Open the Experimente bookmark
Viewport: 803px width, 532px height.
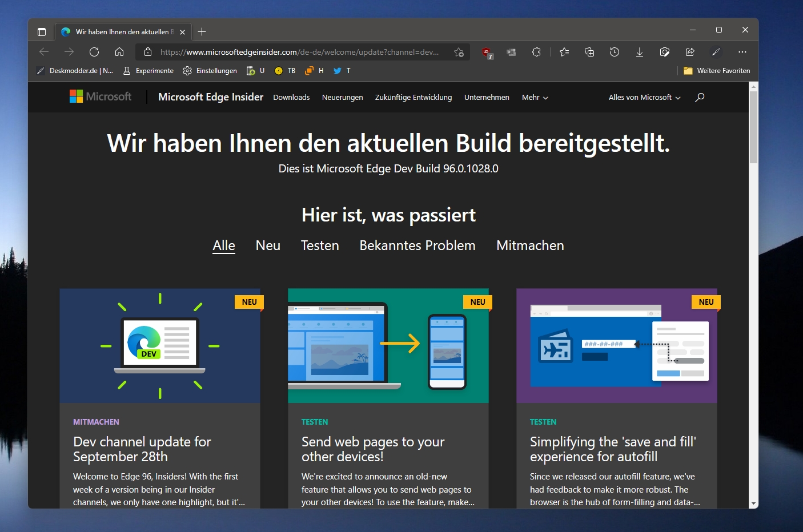148,71
